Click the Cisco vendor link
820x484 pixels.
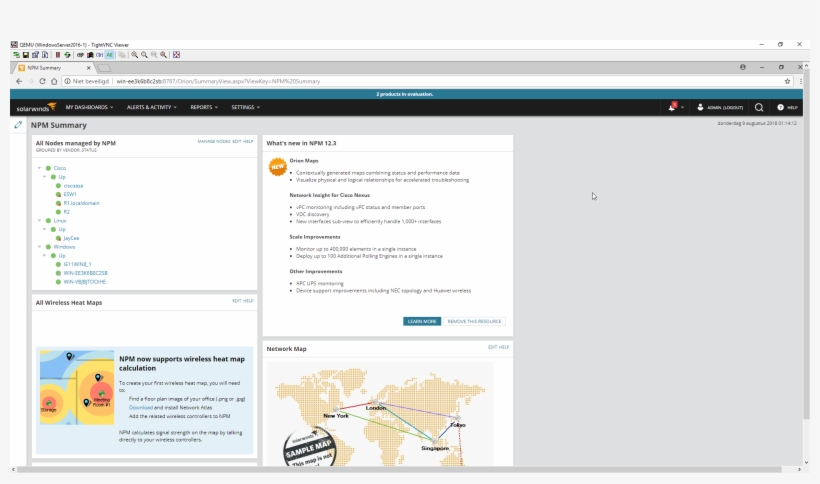click(60, 168)
